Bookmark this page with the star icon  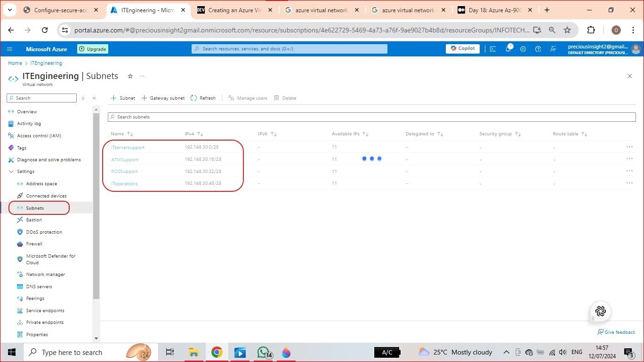click(x=567, y=30)
